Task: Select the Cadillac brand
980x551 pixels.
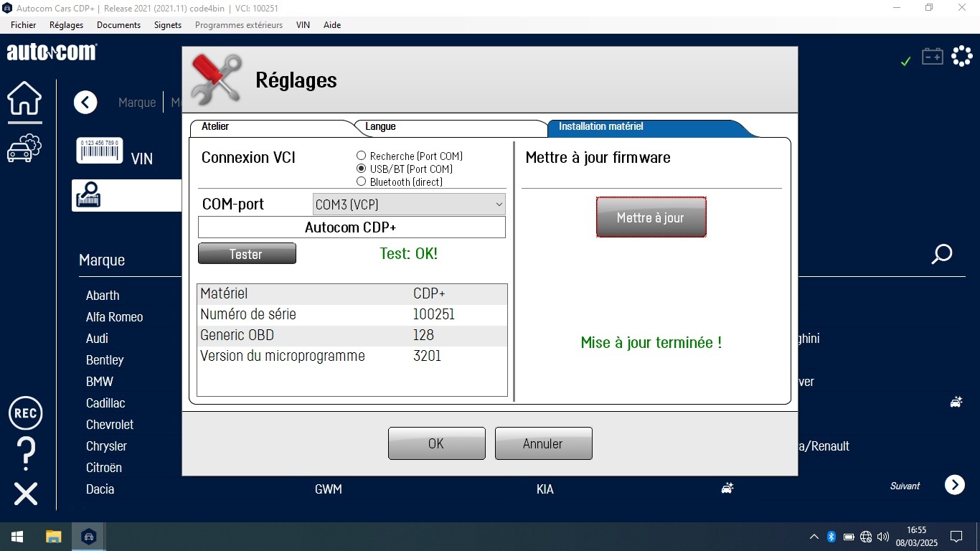Action: pos(105,403)
